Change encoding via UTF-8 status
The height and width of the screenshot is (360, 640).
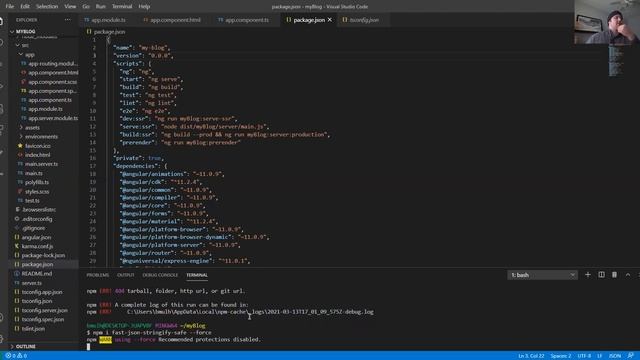tap(584, 356)
